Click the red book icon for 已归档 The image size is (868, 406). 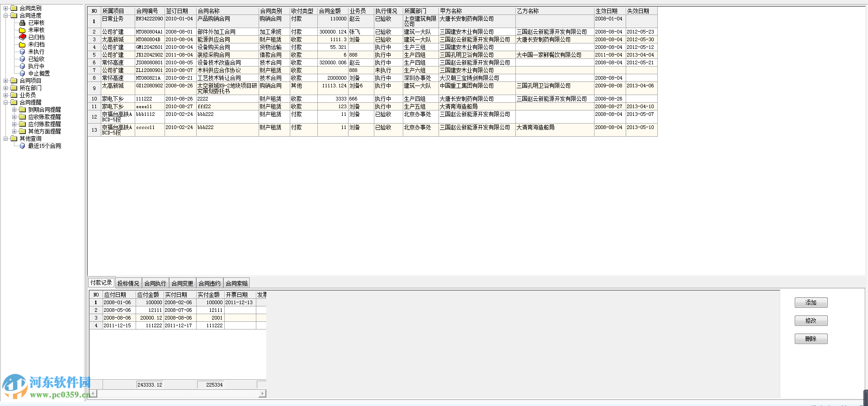(x=22, y=37)
